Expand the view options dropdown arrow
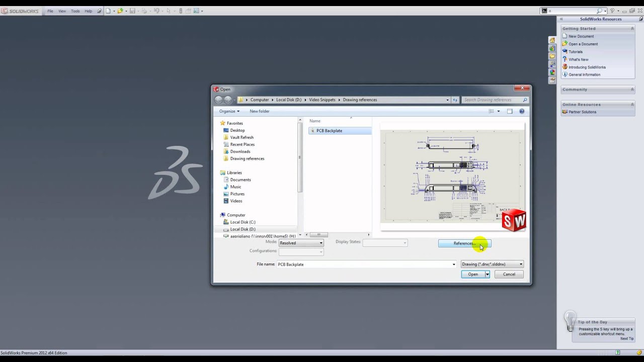644x362 pixels. click(499, 111)
